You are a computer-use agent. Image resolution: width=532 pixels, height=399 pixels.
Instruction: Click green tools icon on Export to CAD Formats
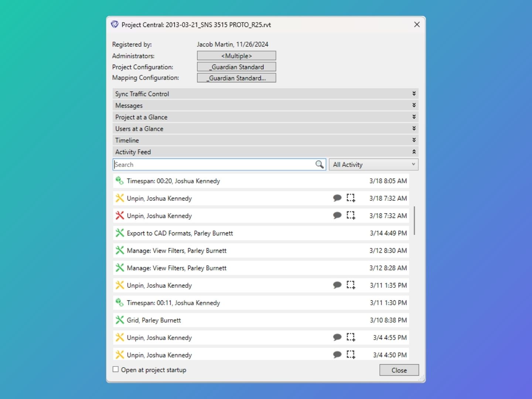point(119,233)
